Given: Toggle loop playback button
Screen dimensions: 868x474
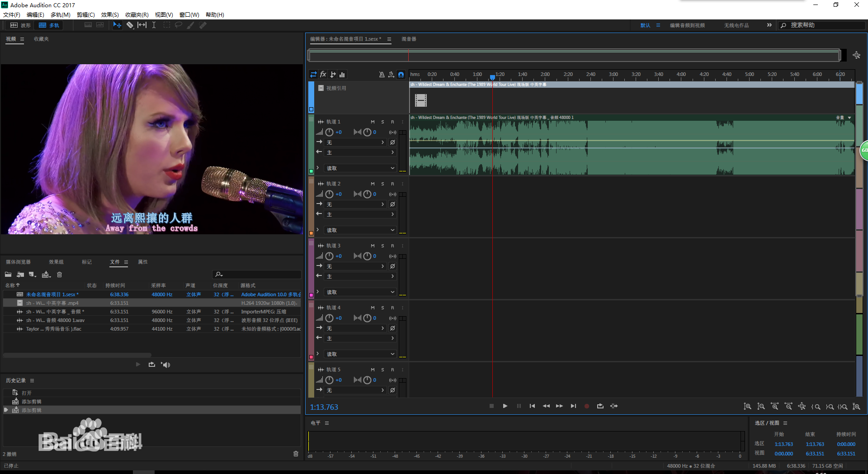Looking at the screenshot, I should (600, 406).
